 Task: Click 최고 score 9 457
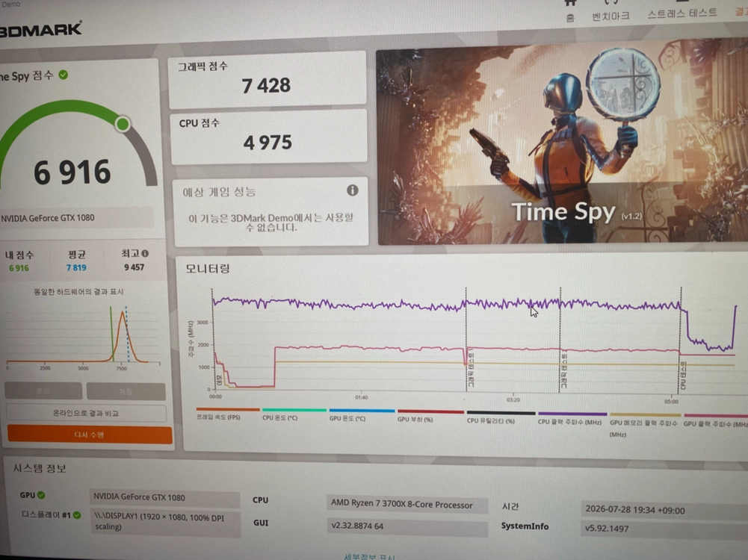(x=134, y=267)
